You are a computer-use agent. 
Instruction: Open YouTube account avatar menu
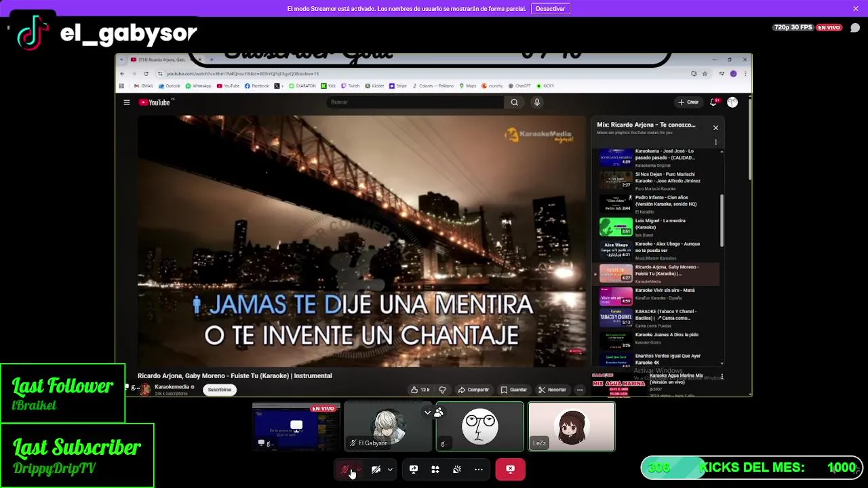(x=732, y=102)
